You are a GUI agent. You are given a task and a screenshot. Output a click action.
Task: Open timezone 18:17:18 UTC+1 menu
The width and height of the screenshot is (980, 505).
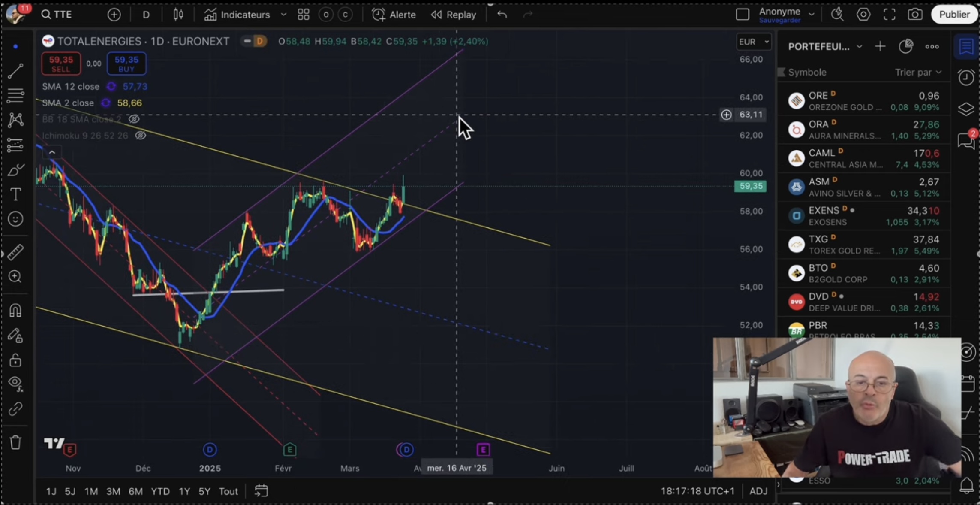[697, 491]
